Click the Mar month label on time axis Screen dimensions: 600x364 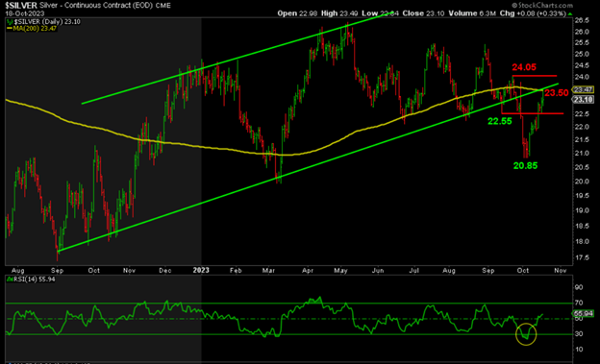tap(268, 270)
